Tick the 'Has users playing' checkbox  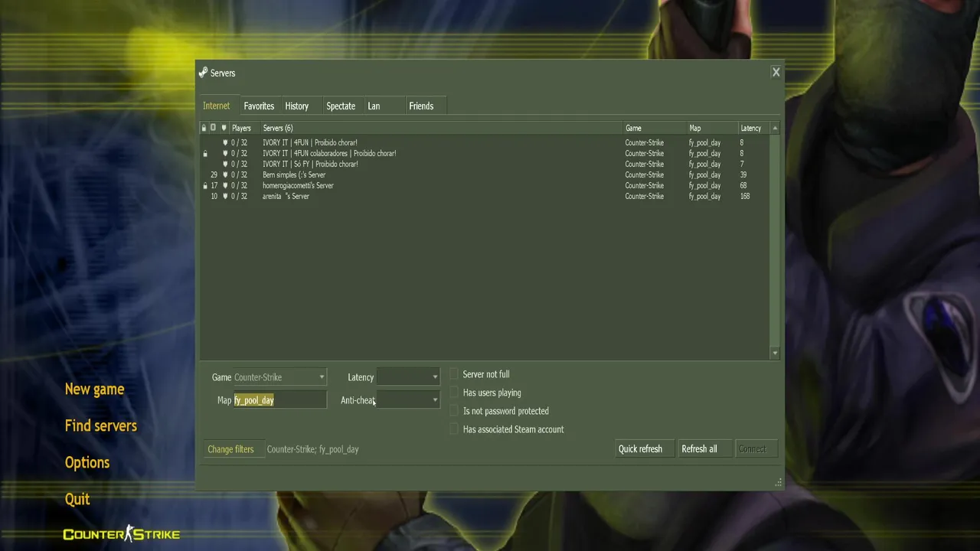(454, 393)
